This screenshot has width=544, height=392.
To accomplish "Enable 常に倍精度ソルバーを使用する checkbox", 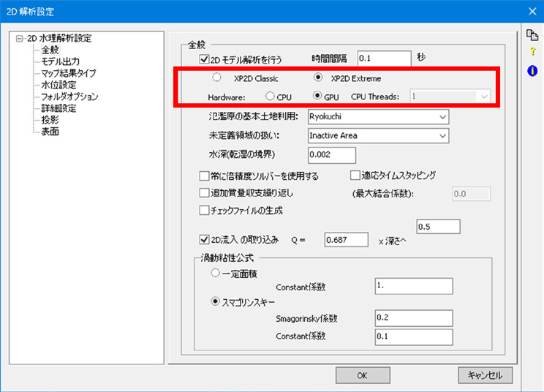I will pos(204,176).
